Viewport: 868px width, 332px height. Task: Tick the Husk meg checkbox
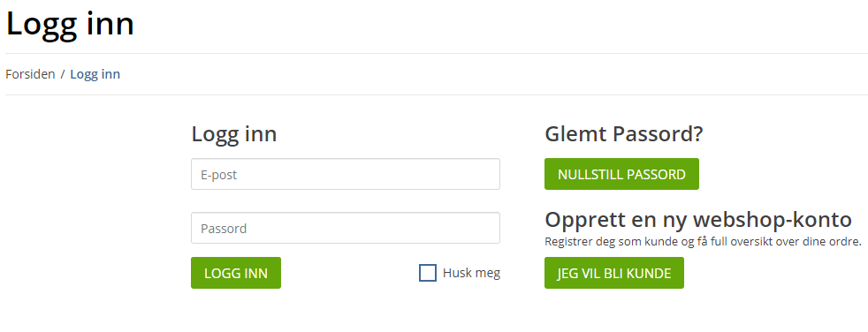click(x=427, y=273)
